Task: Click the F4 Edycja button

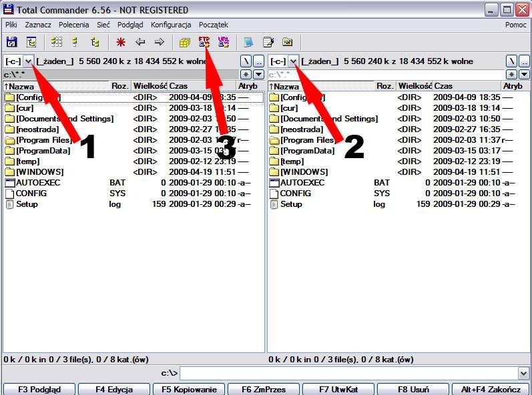Action: point(113,389)
